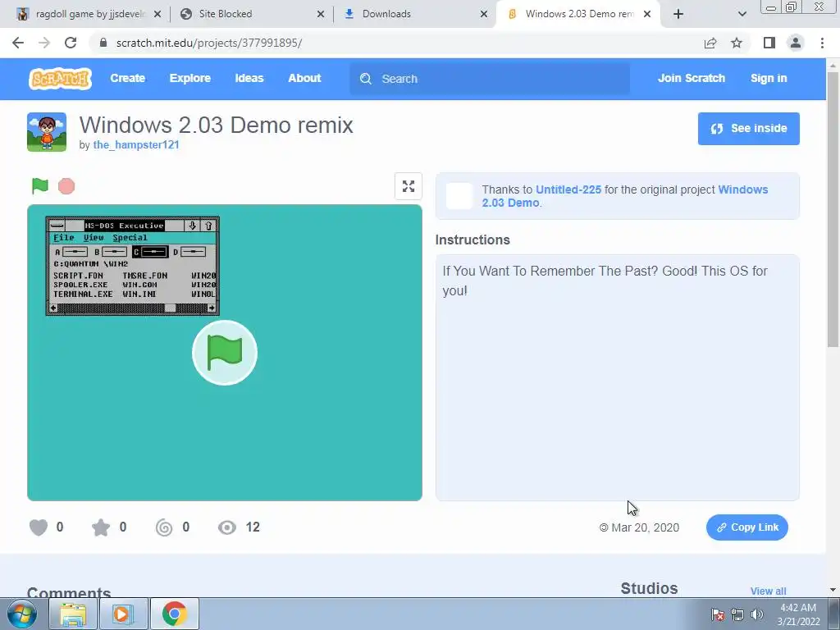Open Chrome three-dot menu
The height and width of the screenshot is (630, 840).
click(x=822, y=43)
